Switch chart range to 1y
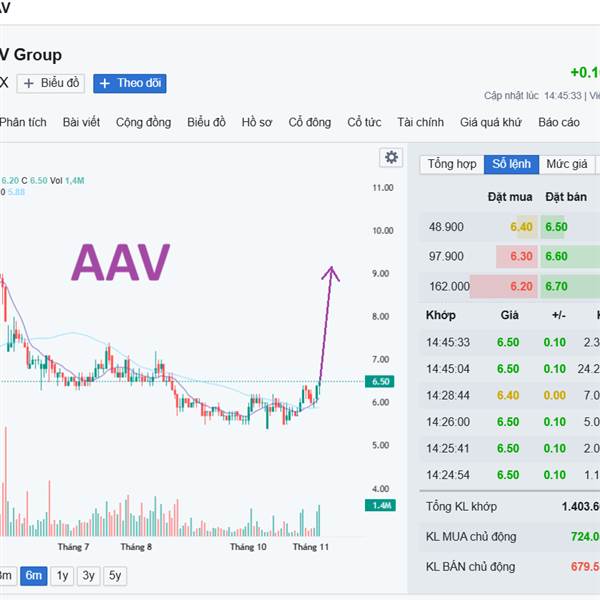 (x=62, y=575)
